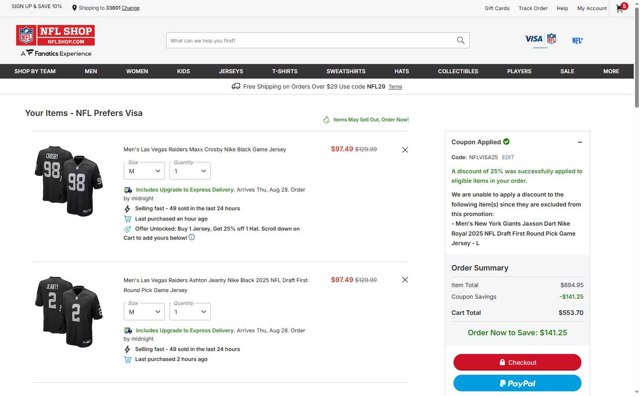Open the Collectibles menu
The width and height of the screenshot is (640, 396).
[x=458, y=71]
